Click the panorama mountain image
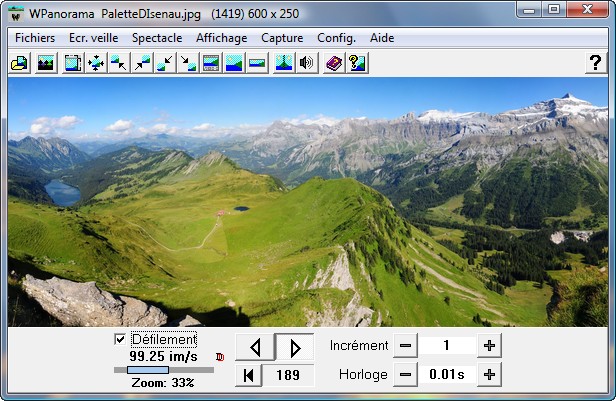This screenshot has width=616, height=401. pyautogui.click(x=308, y=202)
